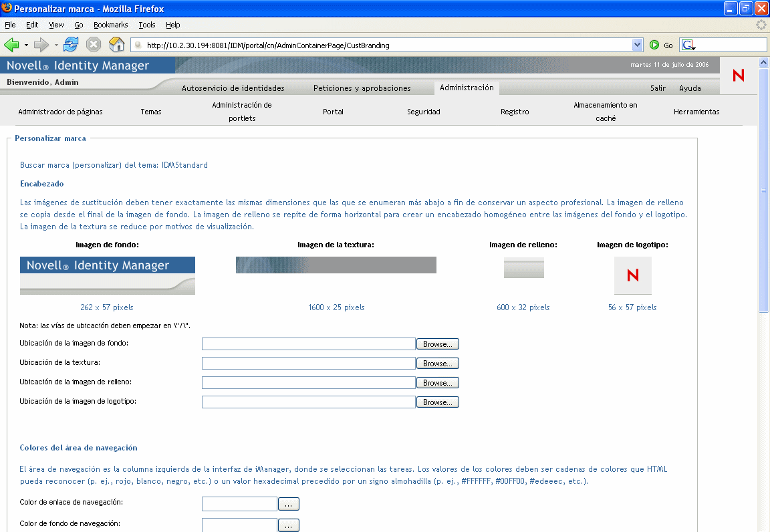
Task: Select the Administración tab
Action: click(x=467, y=88)
